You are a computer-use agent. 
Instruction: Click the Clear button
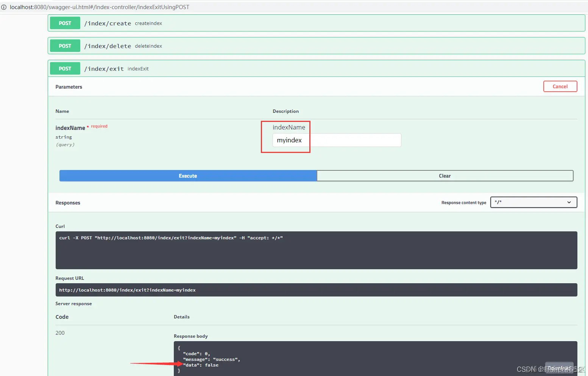tap(445, 176)
